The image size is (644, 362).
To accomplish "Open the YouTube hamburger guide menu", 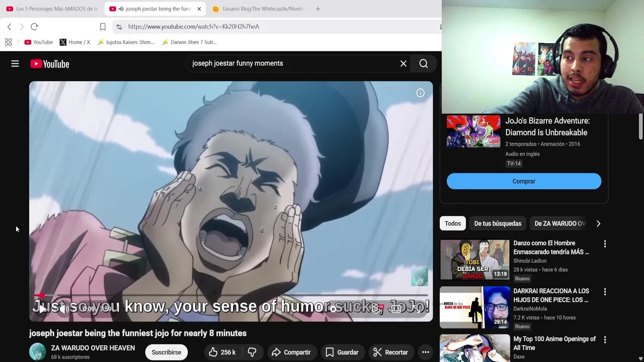I will pyautogui.click(x=15, y=64).
